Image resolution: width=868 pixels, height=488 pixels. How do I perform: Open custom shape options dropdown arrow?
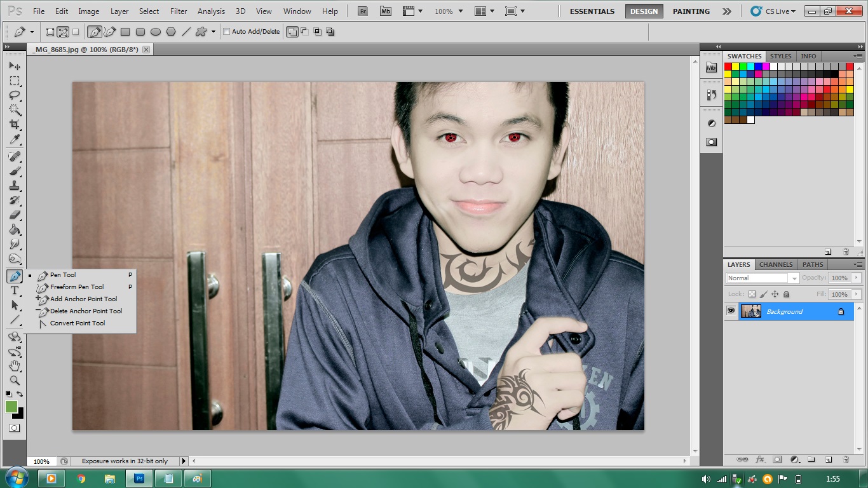click(x=214, y=31)
